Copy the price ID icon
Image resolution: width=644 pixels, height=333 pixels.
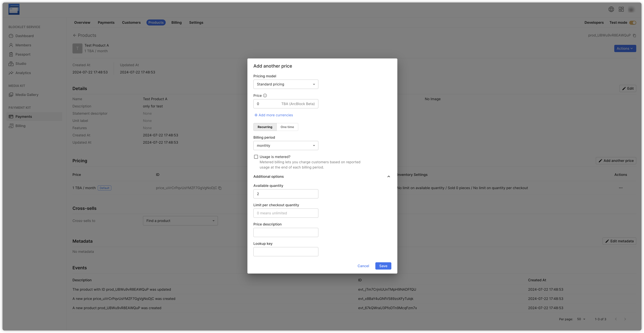coord(220,188)
